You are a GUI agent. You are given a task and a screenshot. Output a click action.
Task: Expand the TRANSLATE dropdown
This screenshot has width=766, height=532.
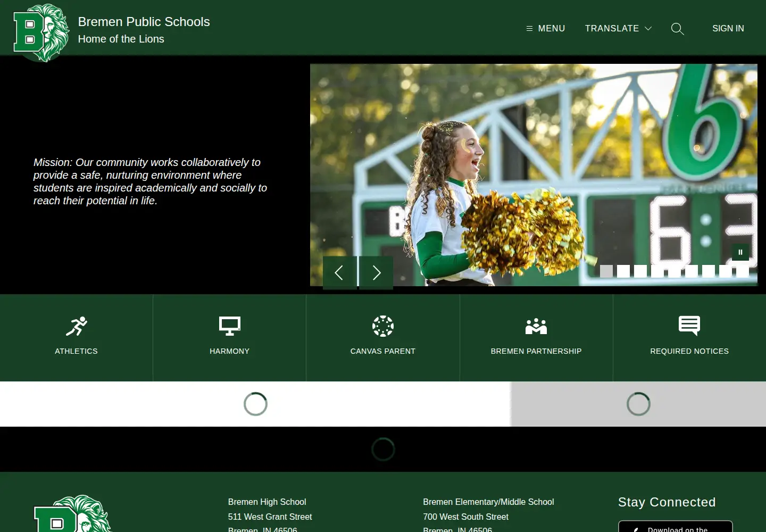point(618,28)
